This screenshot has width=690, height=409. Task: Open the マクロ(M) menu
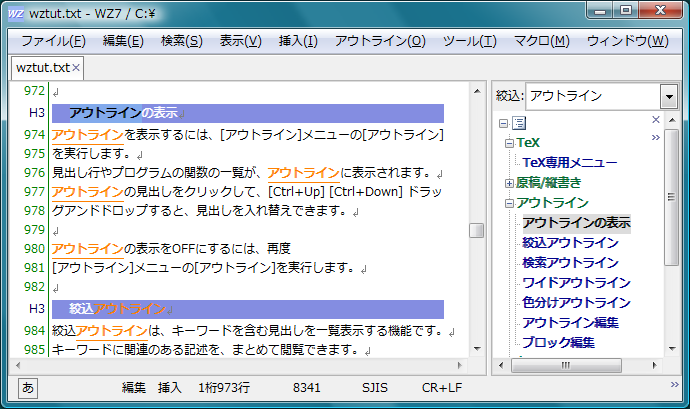541,41
